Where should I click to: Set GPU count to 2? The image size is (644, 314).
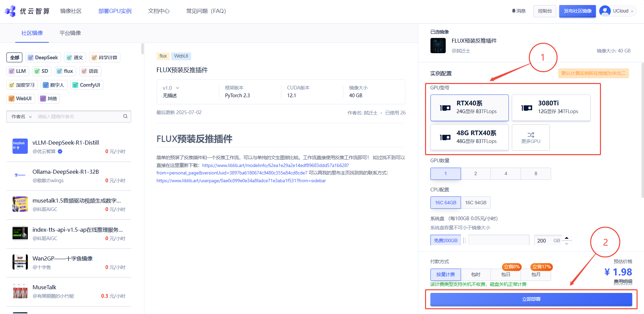(476, 173)
